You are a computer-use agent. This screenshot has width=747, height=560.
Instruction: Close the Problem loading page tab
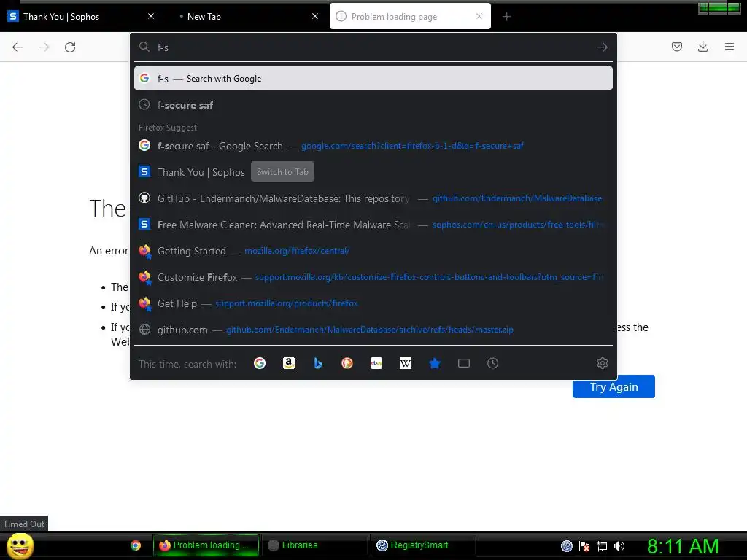[479, 16]
